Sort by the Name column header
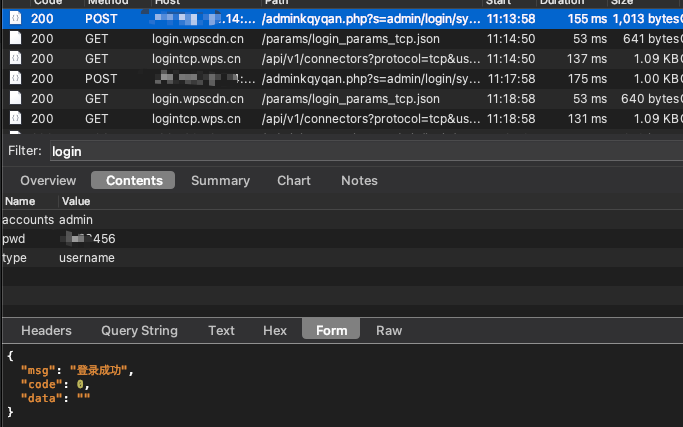 pos(20,201)
